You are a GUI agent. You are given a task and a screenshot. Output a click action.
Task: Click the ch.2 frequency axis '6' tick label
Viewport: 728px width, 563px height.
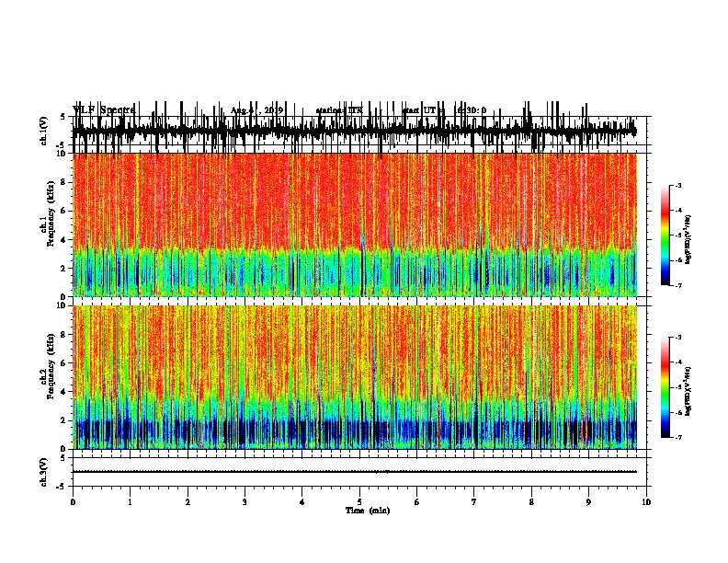click(63, 362)
